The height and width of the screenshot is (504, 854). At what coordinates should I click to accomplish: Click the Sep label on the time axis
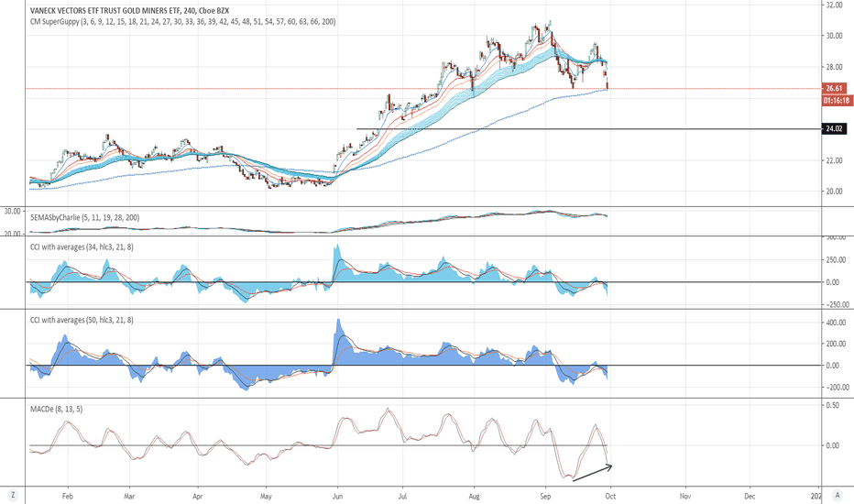pos(545,497)
